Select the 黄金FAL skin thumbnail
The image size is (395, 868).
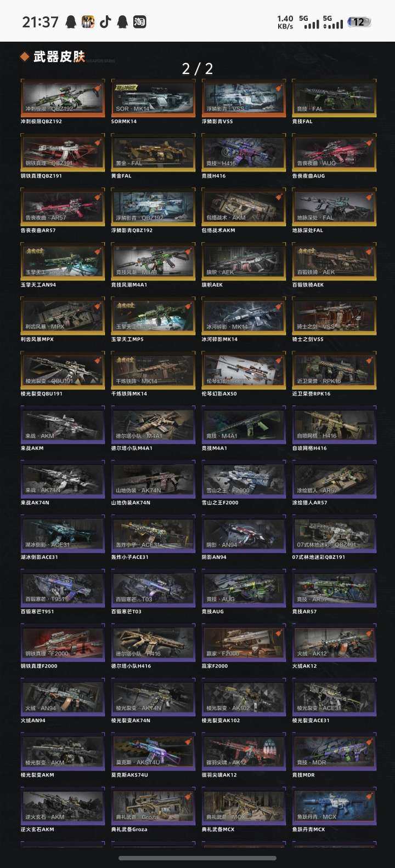click(153, 152)
